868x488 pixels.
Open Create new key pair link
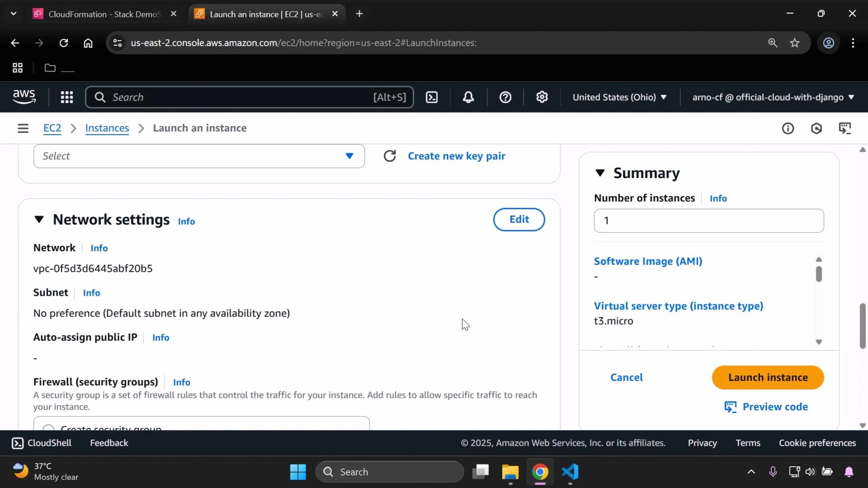(457, 155)
